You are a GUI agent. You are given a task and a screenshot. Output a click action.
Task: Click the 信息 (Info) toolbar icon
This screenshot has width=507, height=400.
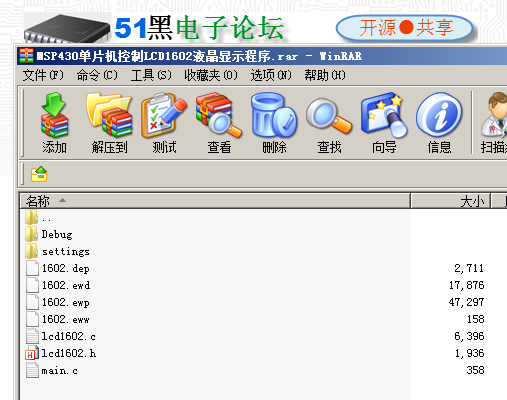click(x=439, y=116)
